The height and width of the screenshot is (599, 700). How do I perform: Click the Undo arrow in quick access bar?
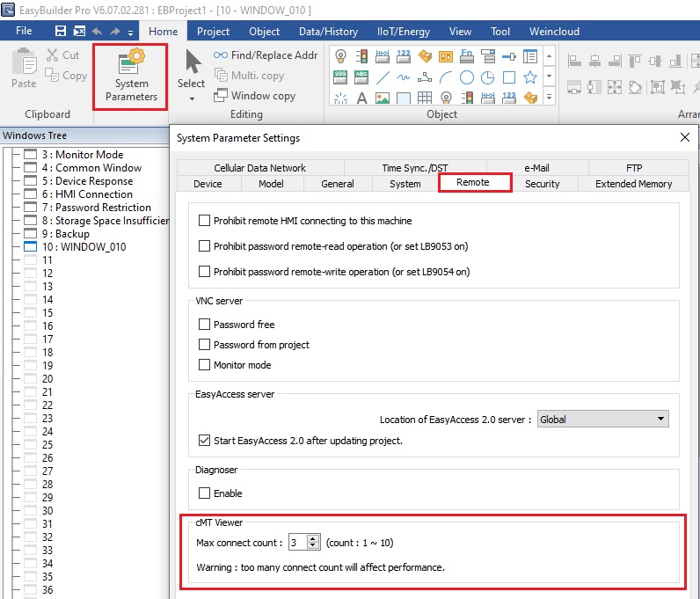[x=97, y=32]
